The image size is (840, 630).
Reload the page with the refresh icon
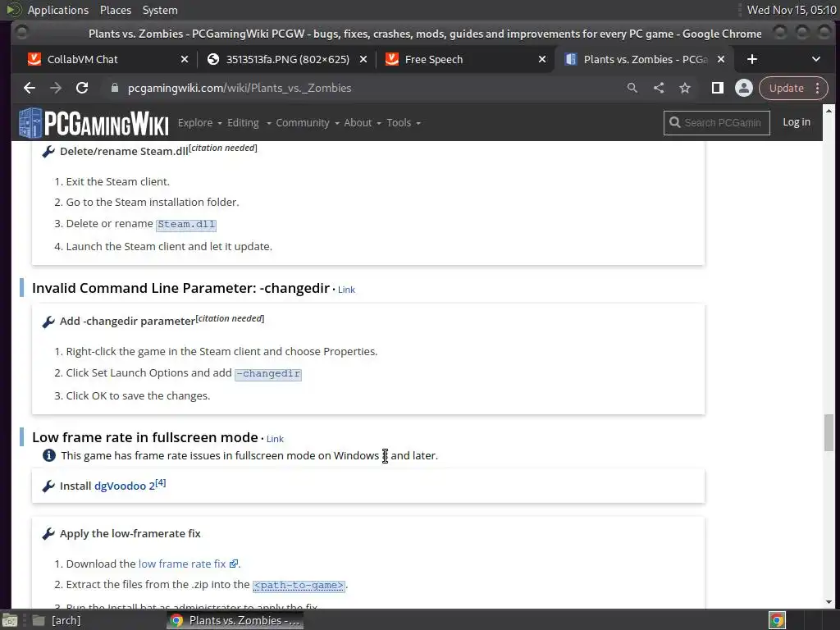pyautogui.click(x=82, y=88)
